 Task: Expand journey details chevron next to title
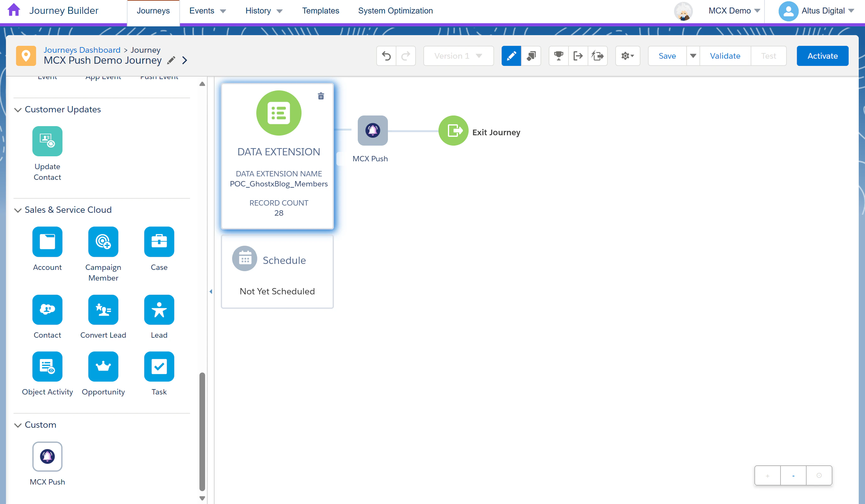click(185, 61)
